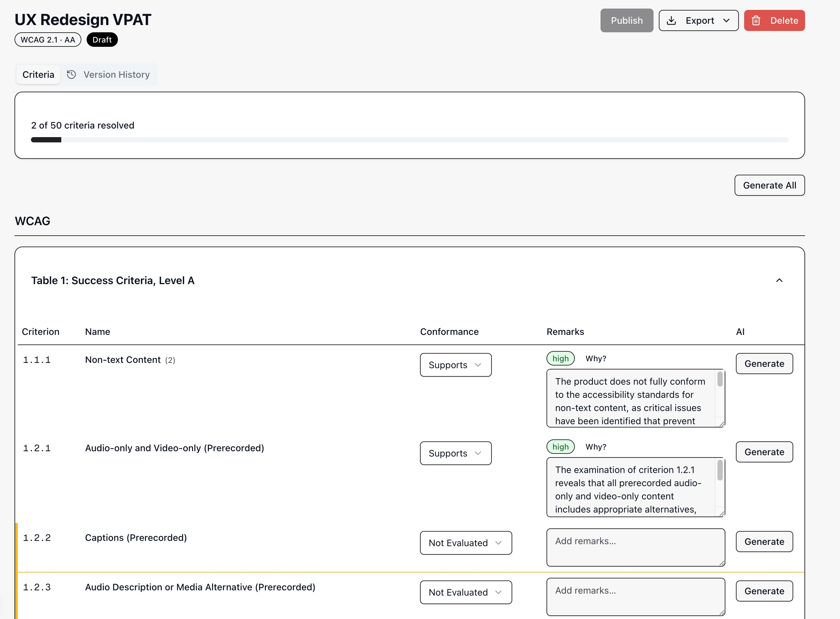The height and width of the screenshot is (619, 840).
Task: Click the Add remarks field for Captions (Prerecorded)
Action: click(x=635, y=547)
